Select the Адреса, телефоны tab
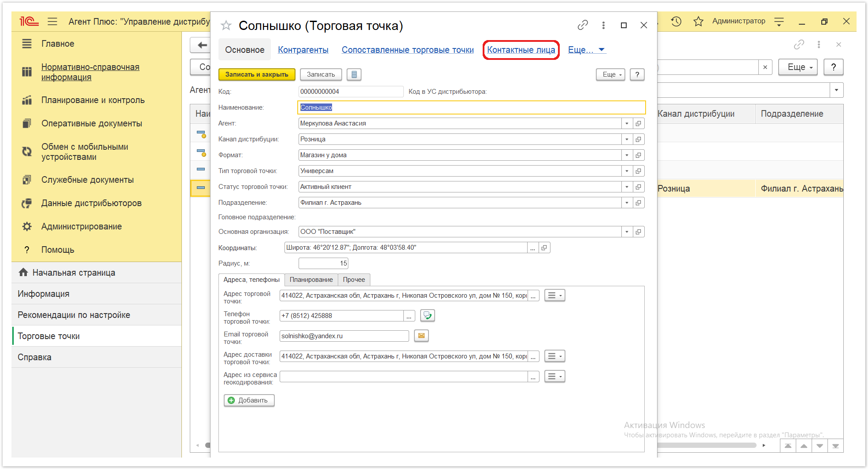This screenshot has width=868, height=469. (x=251, y=280)
